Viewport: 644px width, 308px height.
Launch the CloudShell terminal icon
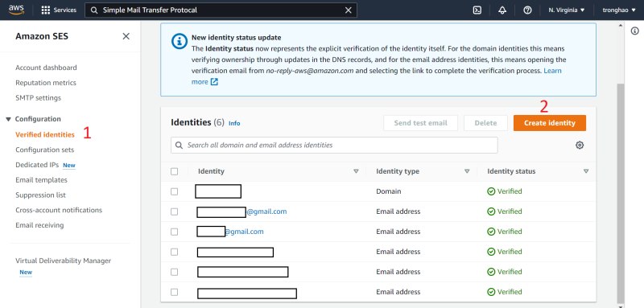(x=477, y=10)
